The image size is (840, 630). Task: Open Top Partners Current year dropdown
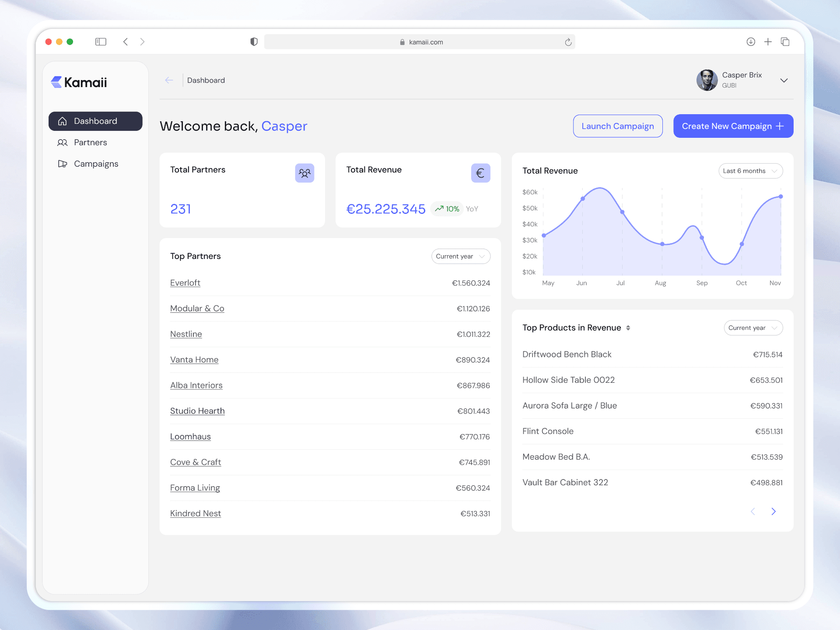pos(461,256)
